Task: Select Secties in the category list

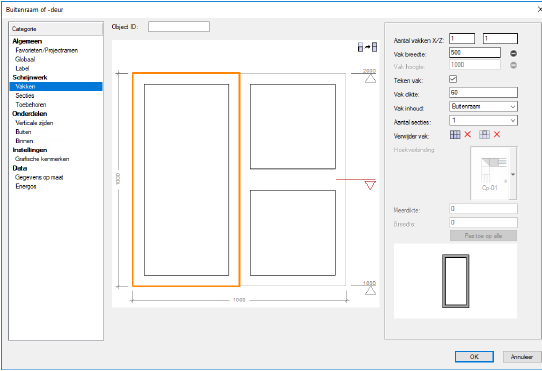Action: [x=25, y=95]
